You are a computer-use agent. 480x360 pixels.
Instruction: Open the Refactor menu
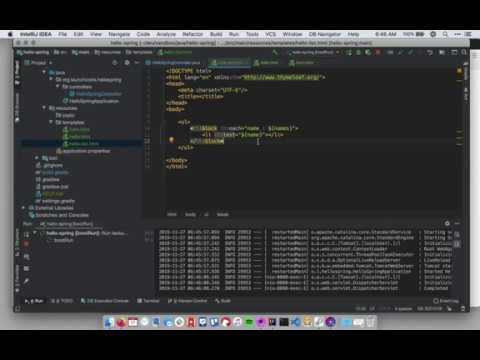(x=192, y=34)
